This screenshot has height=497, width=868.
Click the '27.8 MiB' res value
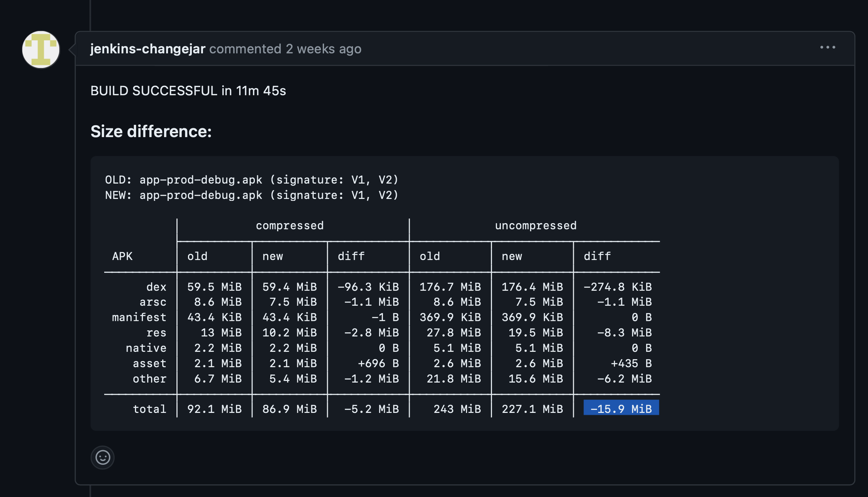454,333
